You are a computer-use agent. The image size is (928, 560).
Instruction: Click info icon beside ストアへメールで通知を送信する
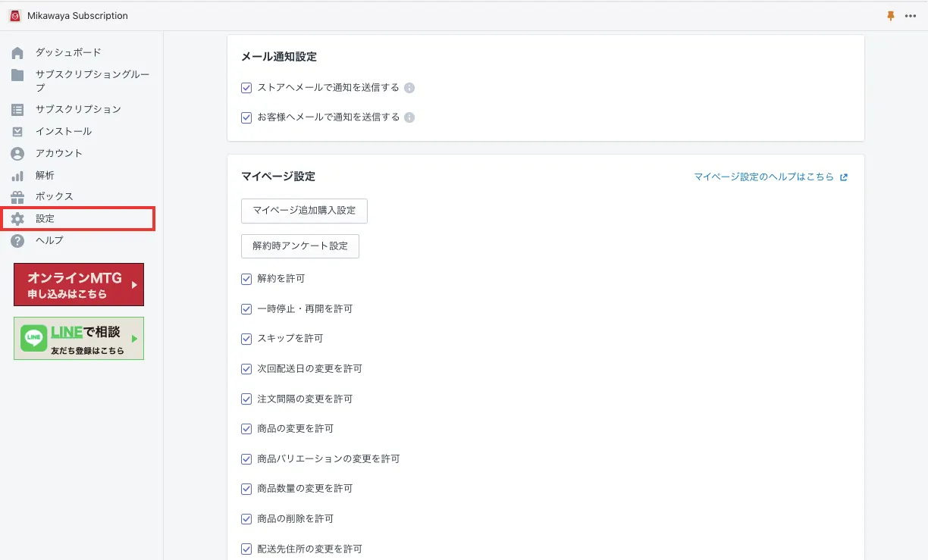[x=409, y=88]
